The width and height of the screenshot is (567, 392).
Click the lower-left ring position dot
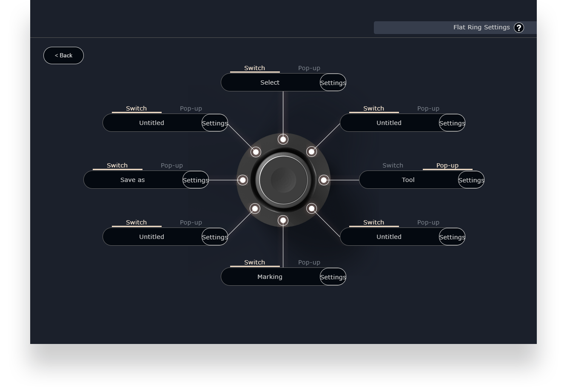(255, 208)
